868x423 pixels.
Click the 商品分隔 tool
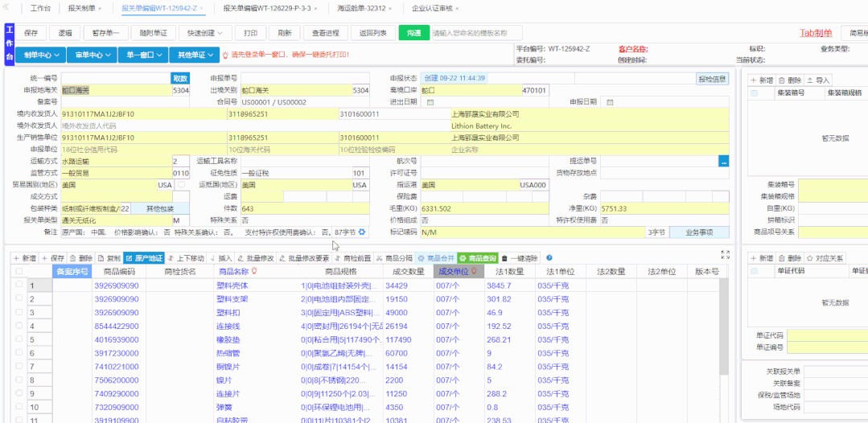click(x=394, y=258)
